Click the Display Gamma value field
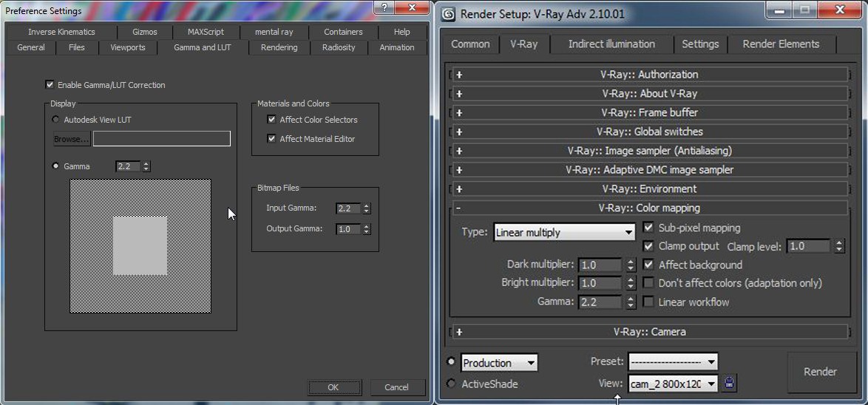 click(128, 166)
